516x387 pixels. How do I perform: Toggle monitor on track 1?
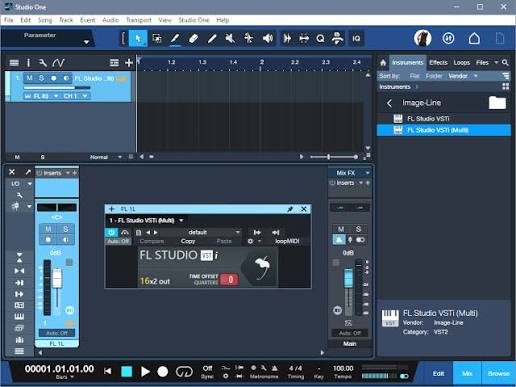pos(66,78)
